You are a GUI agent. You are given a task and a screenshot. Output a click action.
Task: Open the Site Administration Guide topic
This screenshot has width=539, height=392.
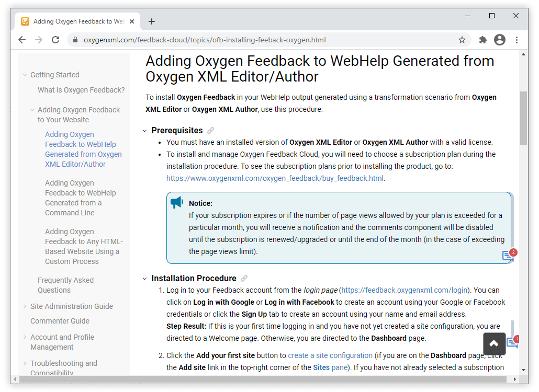pos(72,306)
